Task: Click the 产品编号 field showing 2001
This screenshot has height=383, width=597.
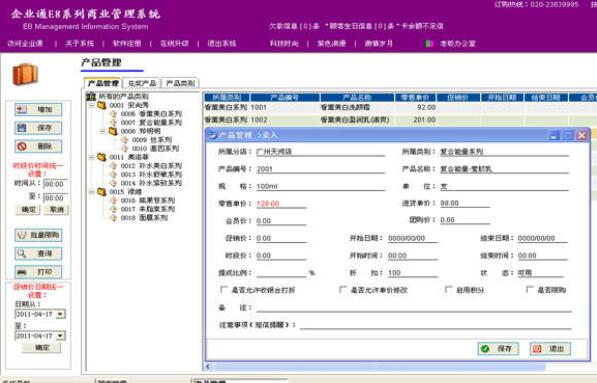Action: point(321,169)
